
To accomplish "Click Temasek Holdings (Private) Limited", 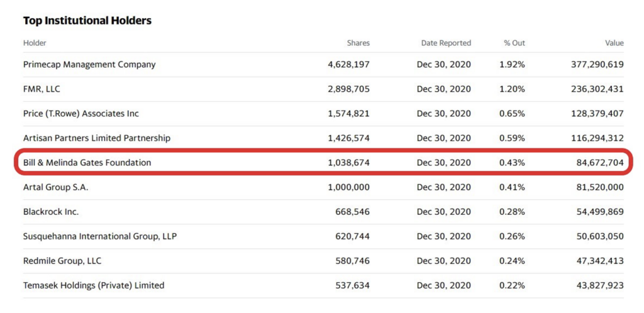I will coord(94,285).
